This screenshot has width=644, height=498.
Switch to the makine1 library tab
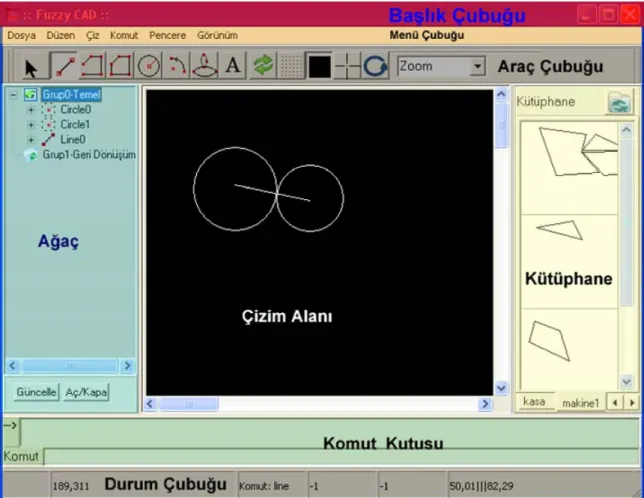point(580,403)
